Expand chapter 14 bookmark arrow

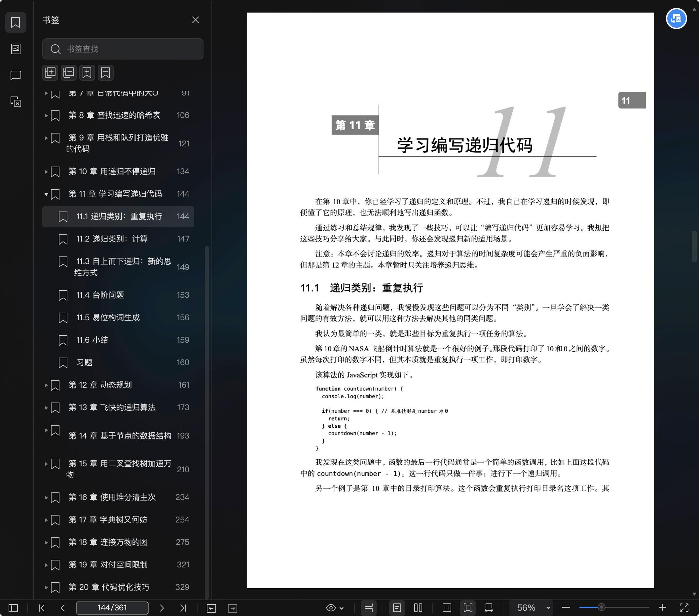coord(46,430)
